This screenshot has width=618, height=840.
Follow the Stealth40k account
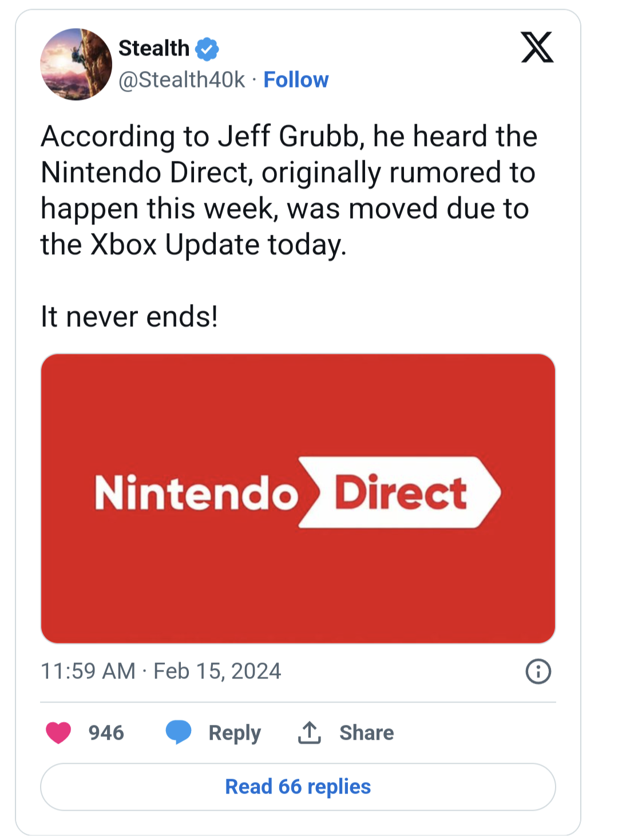pyautogui.click(x=296, y=80)
